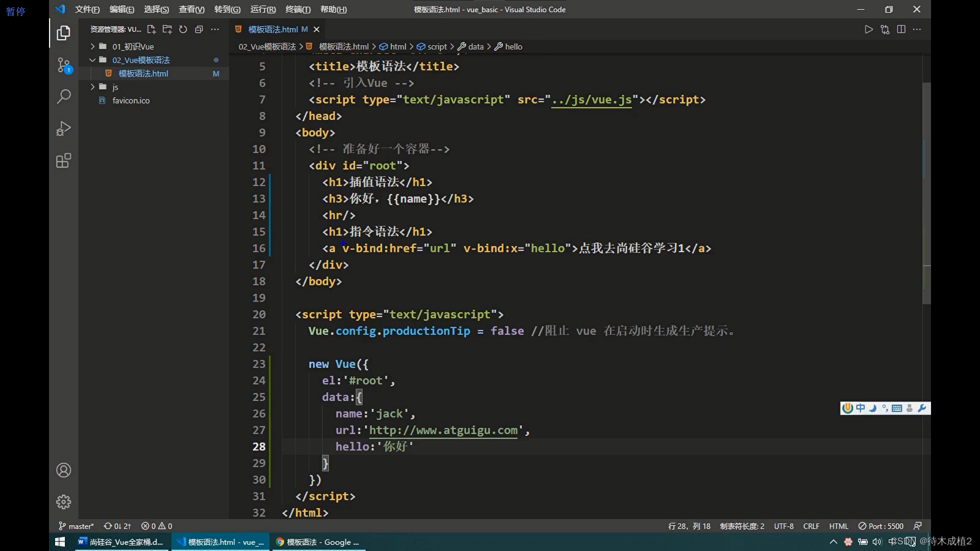
Task: Open the Explorer view in activity bar
Action: pos(63,33)
